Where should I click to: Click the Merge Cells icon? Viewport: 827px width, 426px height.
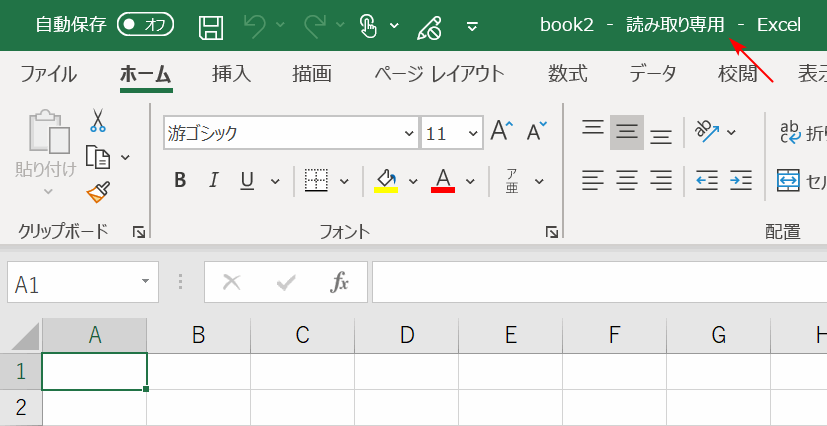[x=788, y=181]
